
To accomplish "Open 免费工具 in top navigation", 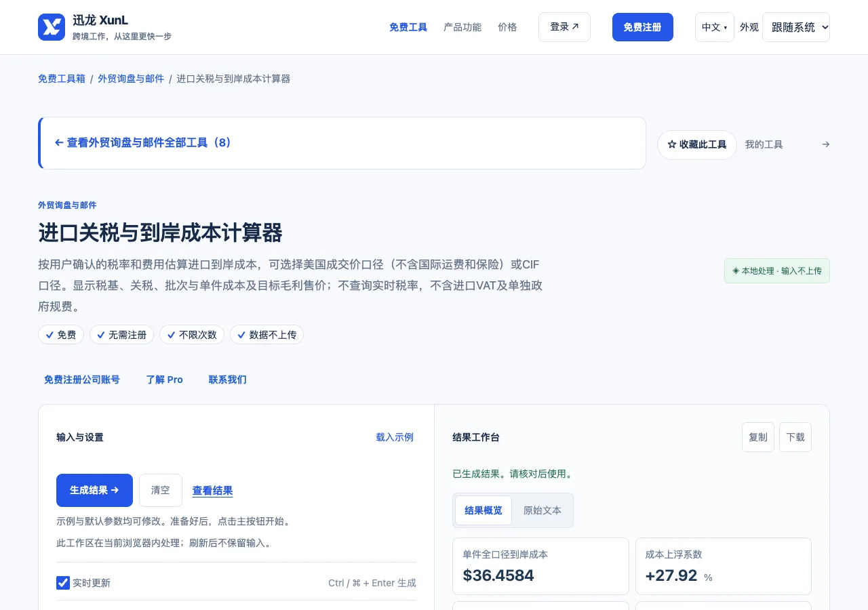I will pyautogui.click(x=408, y=27).
